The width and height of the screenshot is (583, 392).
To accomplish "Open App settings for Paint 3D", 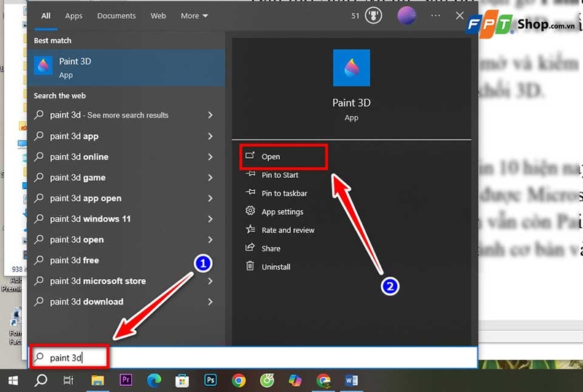I will coord(282,211).
